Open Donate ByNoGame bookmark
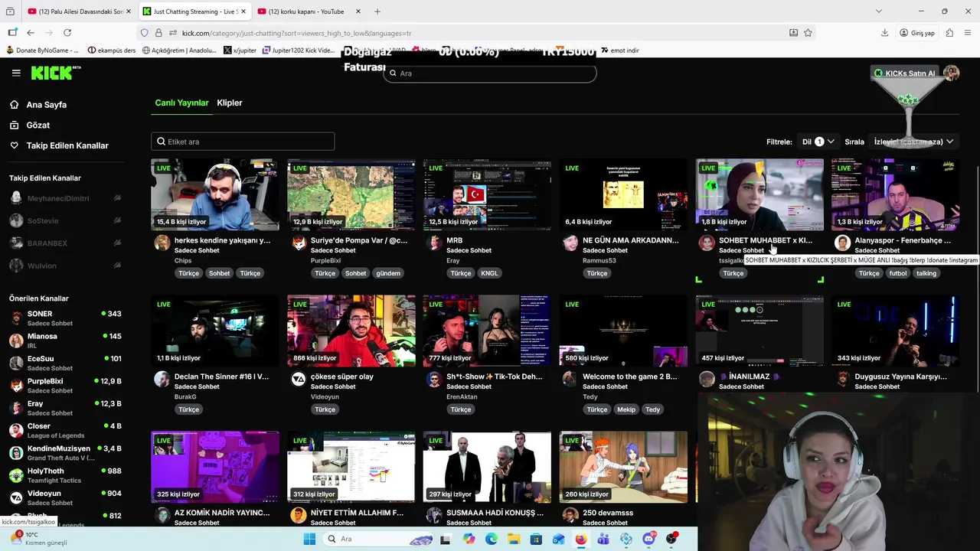This screenshot has width=980, height=551. click(x=42, y=51)
